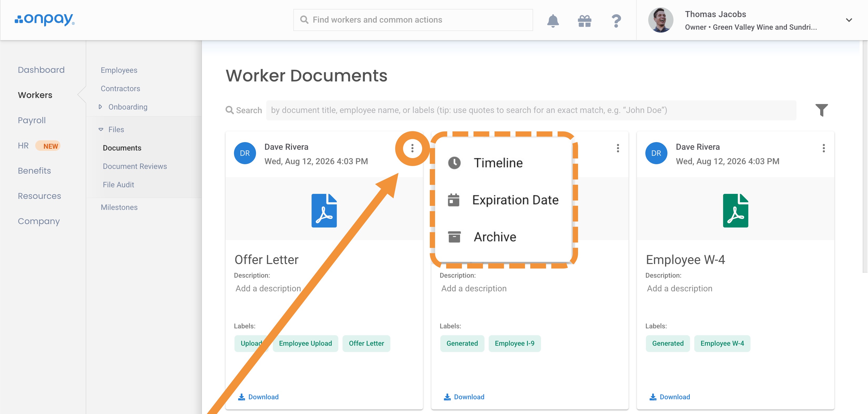This screenshot has width=868, height=414.
Task: Open the Documents page
Action: coord(122,148)
